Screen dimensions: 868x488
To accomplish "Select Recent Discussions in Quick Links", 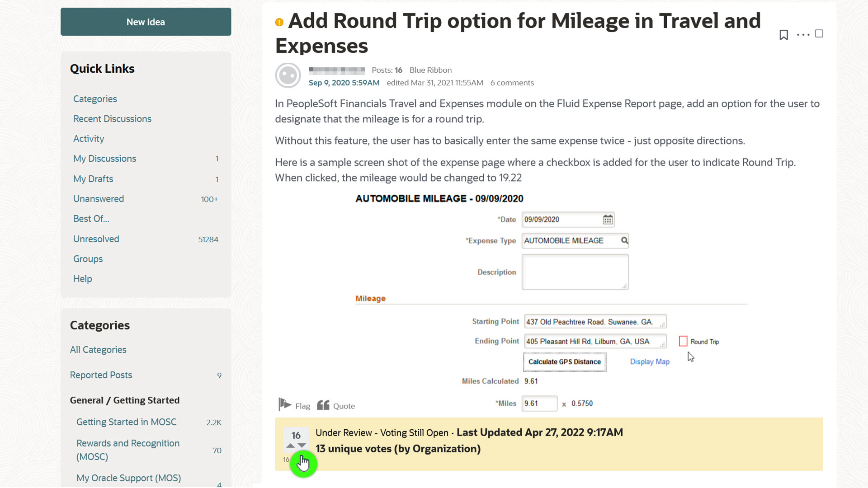I will click(x=112, y=118).
